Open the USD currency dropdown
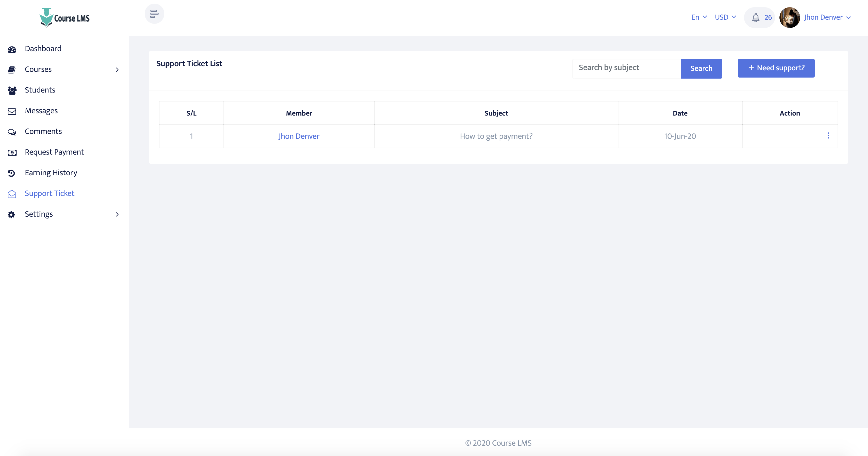This screenshot has height=456, width=868. (x=725, y=17)
